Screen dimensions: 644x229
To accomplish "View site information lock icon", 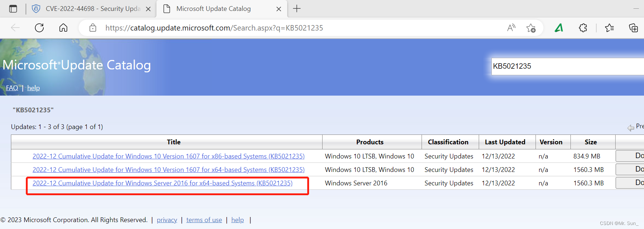I will (93, 28).
